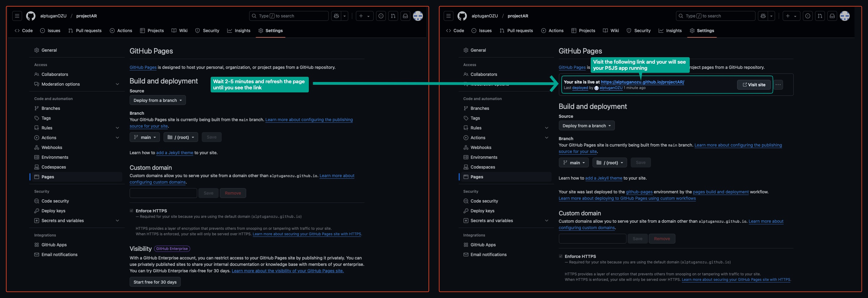Open user avatar menu in left window
Image resolution: width=868 pixels, height=298 pixels.
[x=418, y=16]
